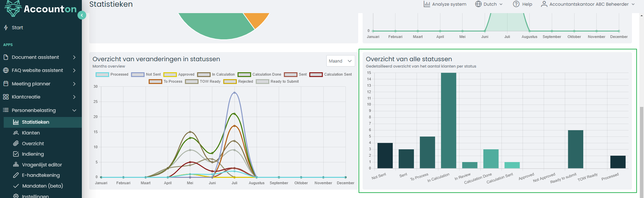This screenshot has width=644, height=198.
Task: Click the Personenbelasting list icon
Action: [x=6, y=110]
